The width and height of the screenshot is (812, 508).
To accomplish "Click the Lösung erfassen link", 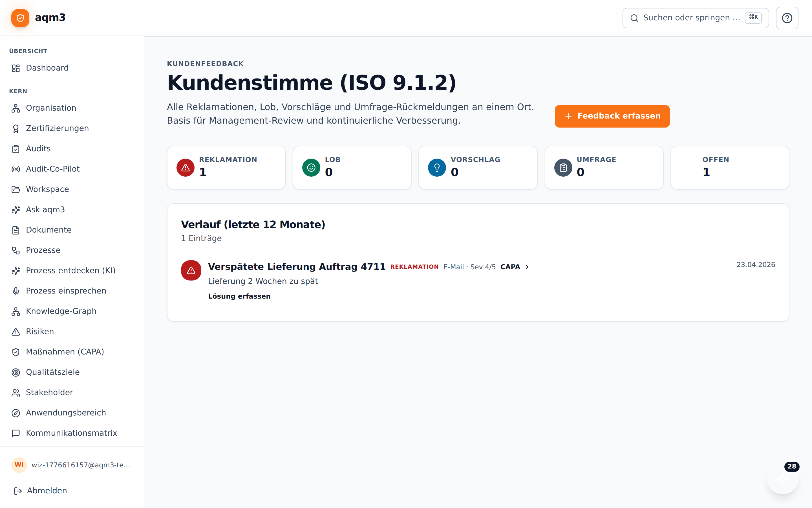I will pos(239,296).
